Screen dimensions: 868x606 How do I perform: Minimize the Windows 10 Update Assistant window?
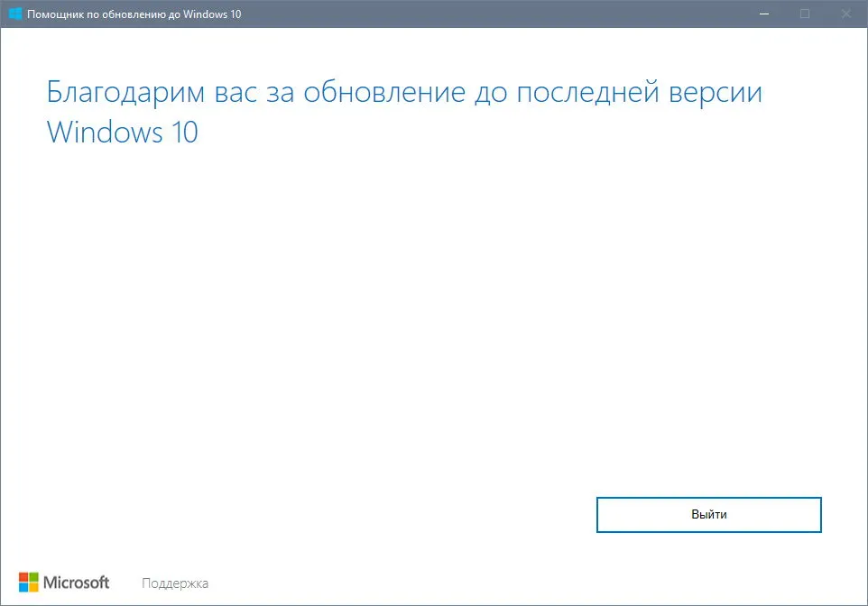coord(764,14)
